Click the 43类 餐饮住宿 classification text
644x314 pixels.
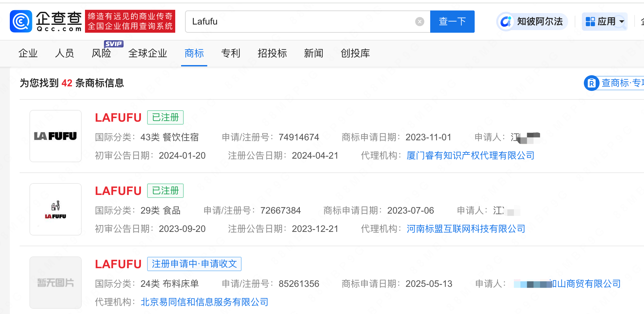click(170, 137)
